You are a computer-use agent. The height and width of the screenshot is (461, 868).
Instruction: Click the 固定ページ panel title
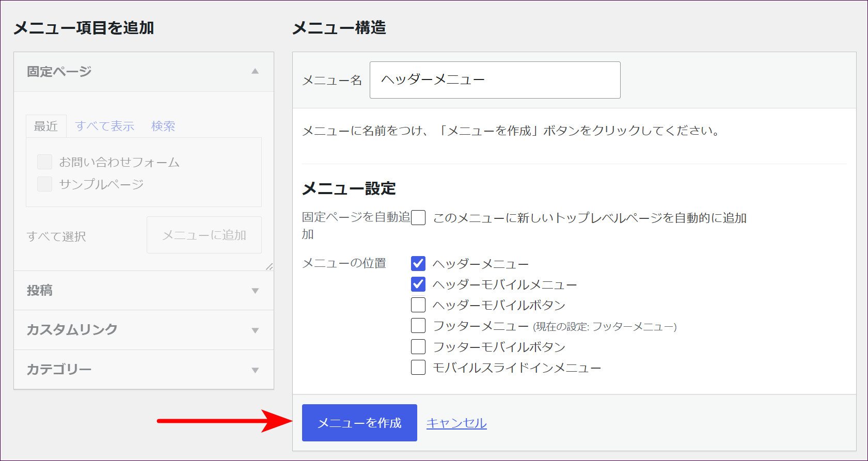pos(59,72)
